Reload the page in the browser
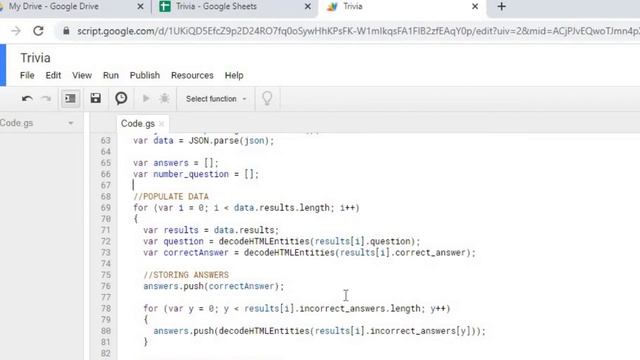Viewport: 640px width, 360px height. (38, 31)
